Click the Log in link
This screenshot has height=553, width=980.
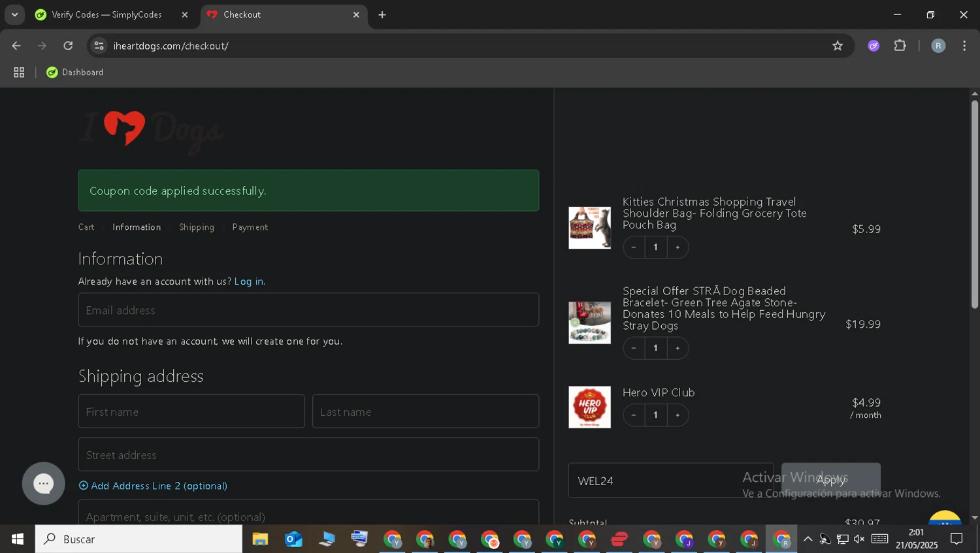(x=249, y=281)
